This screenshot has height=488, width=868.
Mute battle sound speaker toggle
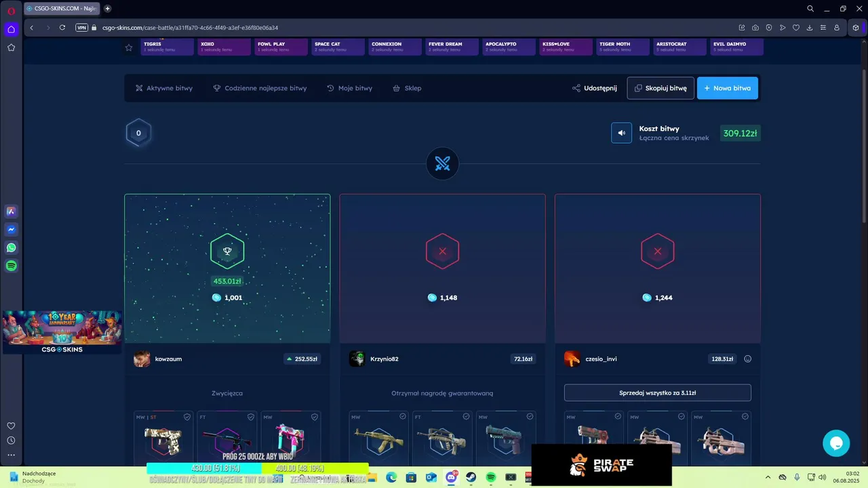click(x=621, y=133)
